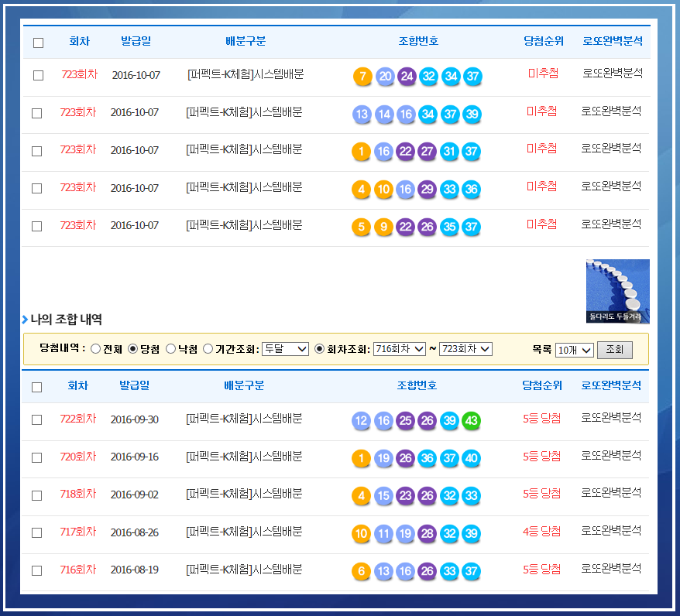Click the 돌다리도 두들겨라 thumbnail image

click(x=617, y=291)
